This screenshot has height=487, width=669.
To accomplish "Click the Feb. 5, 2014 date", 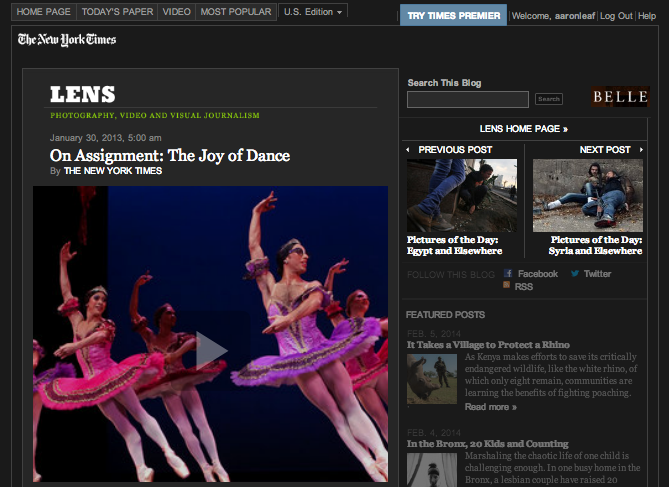I will tap(433, 333).
